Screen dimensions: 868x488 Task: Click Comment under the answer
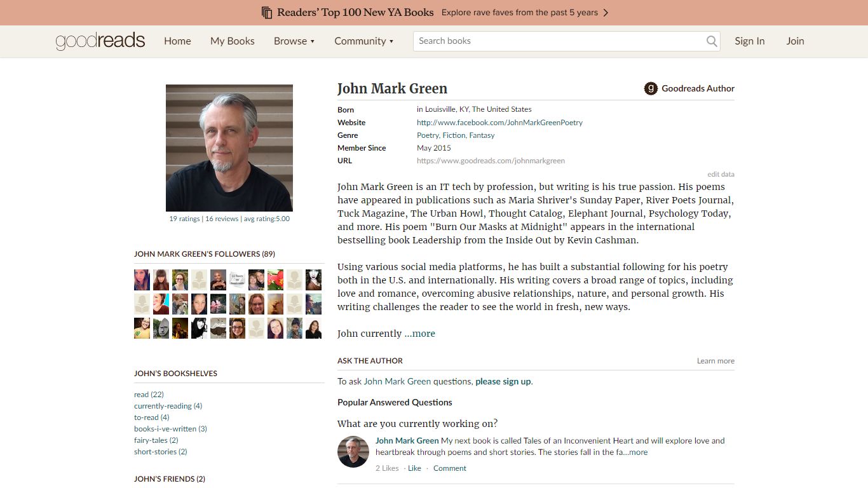[x=450, y=468]
